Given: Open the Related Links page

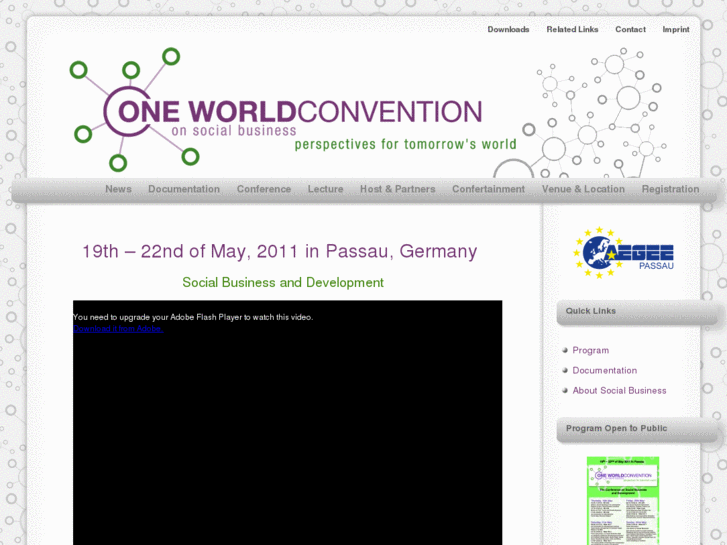Looking at the screenshot, I should pos(572,29).
